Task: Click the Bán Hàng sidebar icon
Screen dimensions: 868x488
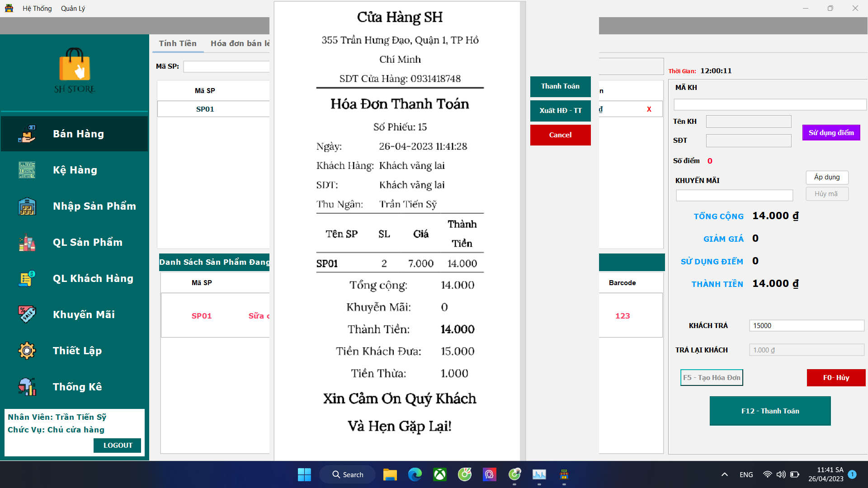Action: point(27,134)
